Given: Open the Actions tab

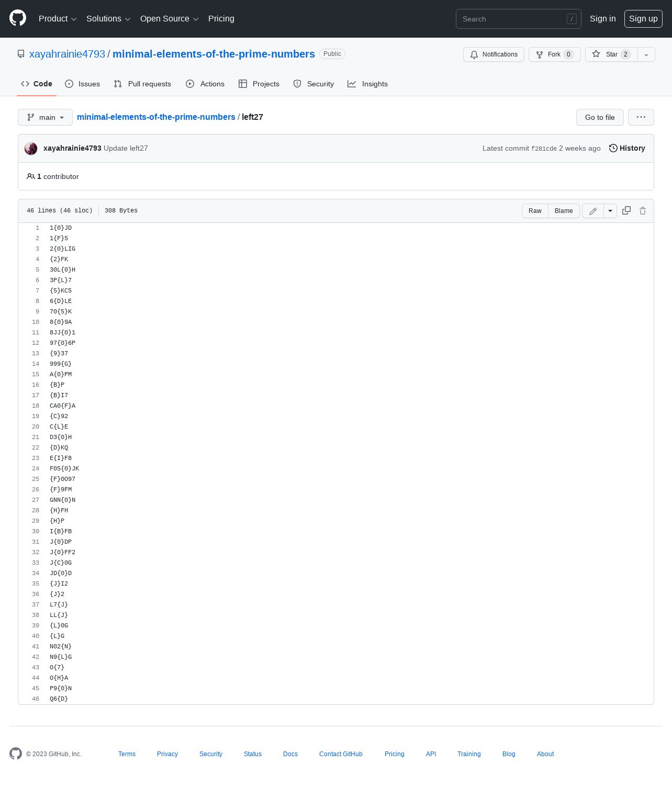Looking at the screenshot, I should (x=205, y=84).
